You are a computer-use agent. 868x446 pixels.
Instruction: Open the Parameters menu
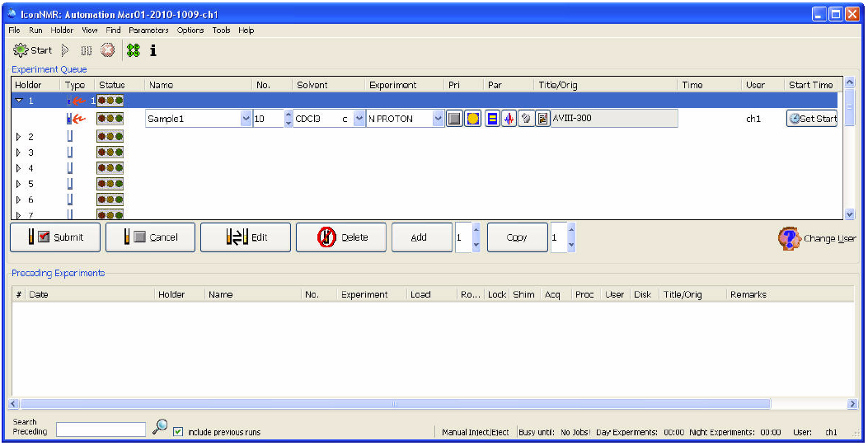pos(148,31)
